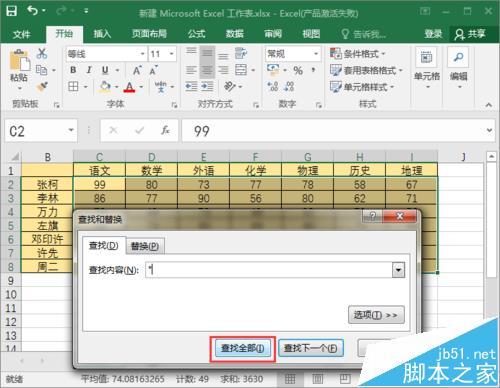The height and width of the screenshot is (388, 500).
Task: Click the Undo arrow icon
Action: [x=33, y=11]
